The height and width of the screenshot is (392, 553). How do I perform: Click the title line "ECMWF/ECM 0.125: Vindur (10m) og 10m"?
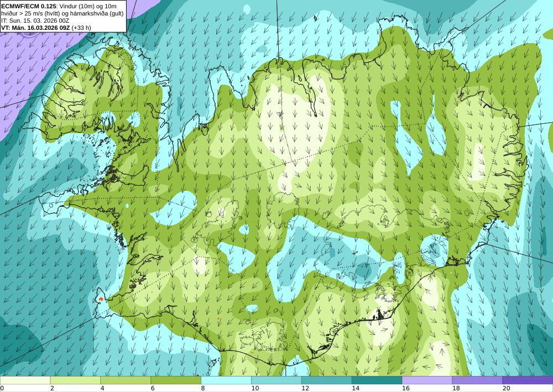(x=59, y=6)
